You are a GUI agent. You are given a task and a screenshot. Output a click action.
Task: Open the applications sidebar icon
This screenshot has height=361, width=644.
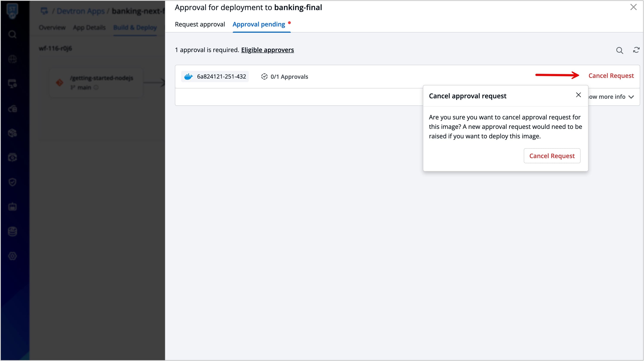click(x=12, y=84)
